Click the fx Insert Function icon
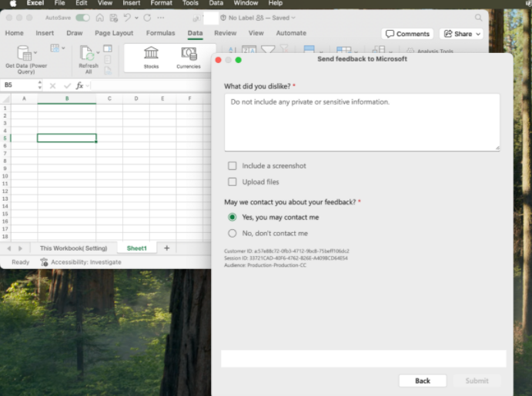Viewport: 532px width, 396px height. pos(79,85)
